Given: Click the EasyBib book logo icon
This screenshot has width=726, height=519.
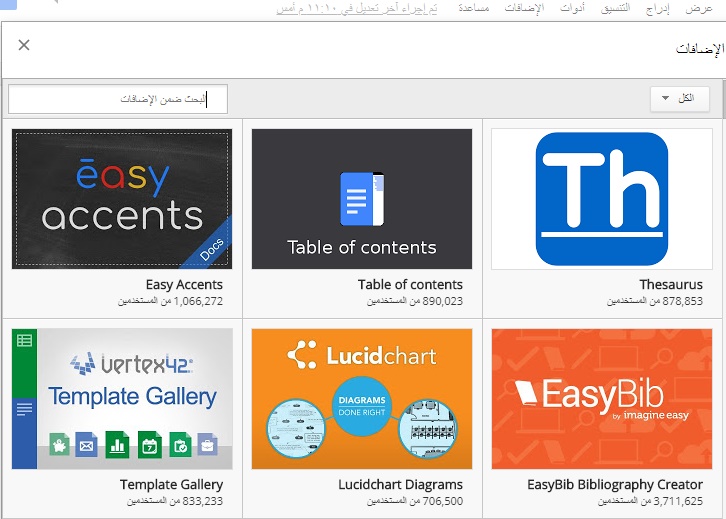Looking at the screenshot, I should coord(526,394).
